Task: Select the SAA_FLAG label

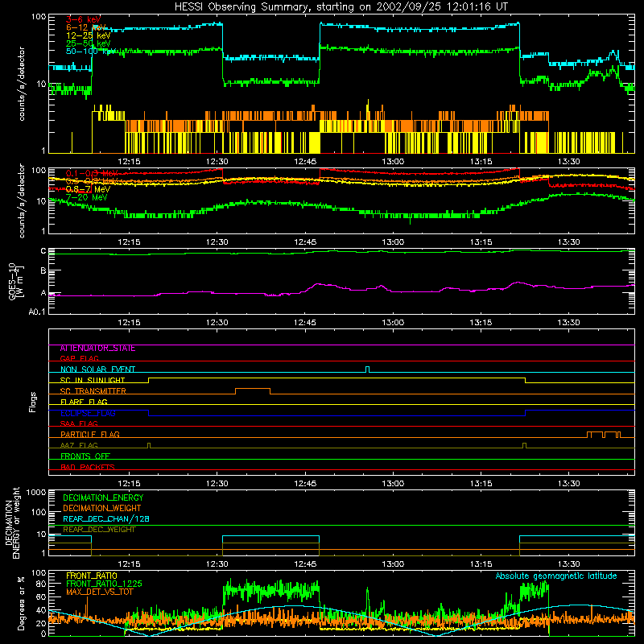Action: [x=79, y=423]
